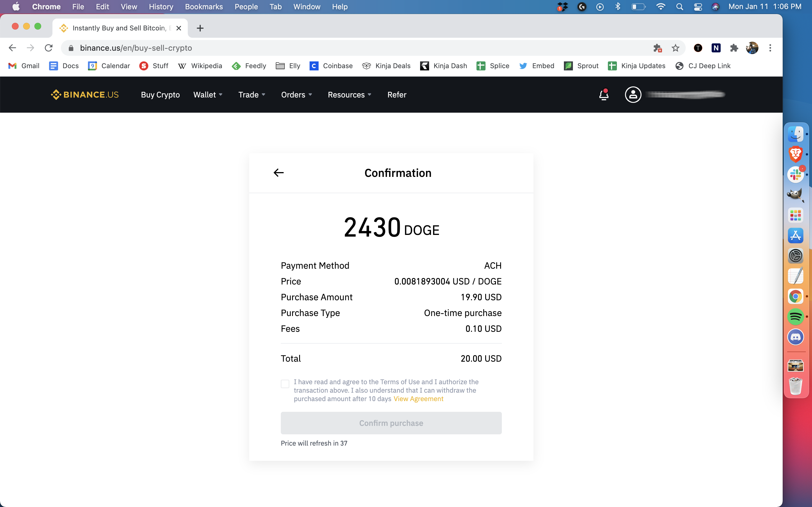The width and height of the screenshot is (812, 507).
Task: Select the Buy Crypto menu item
Action: pos(160,95)
